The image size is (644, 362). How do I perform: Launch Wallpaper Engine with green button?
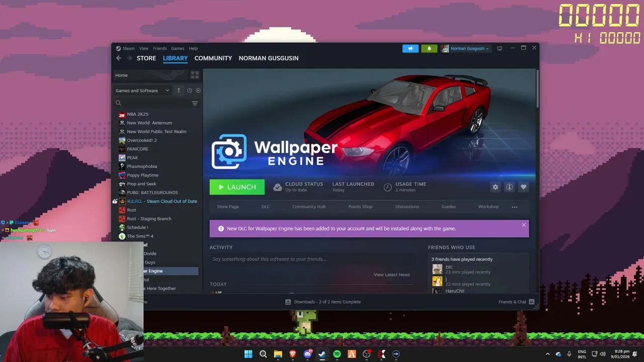click(237, 187)
